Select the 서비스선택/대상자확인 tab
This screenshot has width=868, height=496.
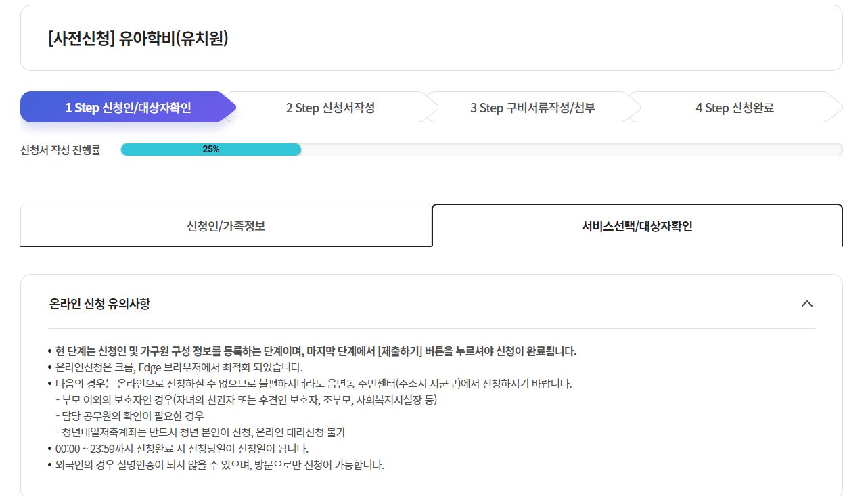(637, 224)
